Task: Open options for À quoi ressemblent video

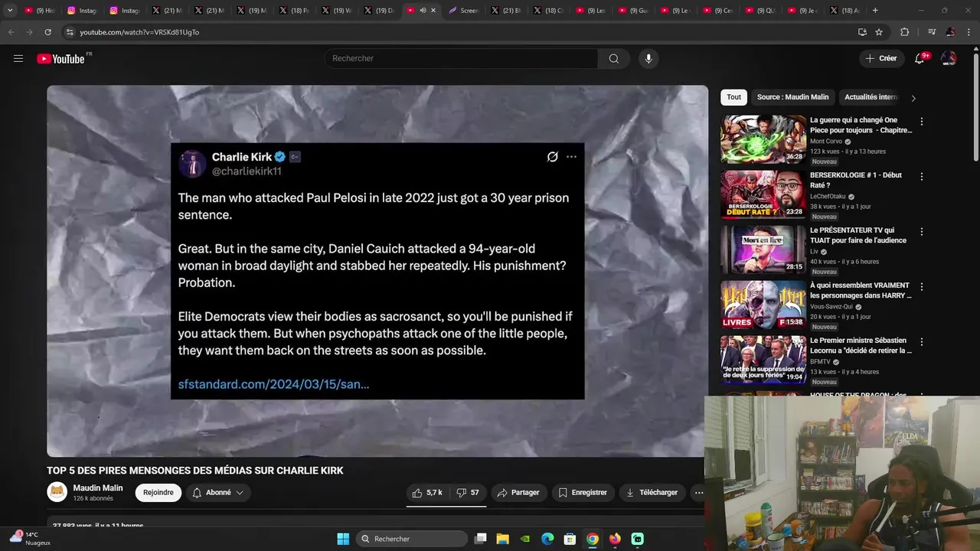Action: pyautogui.click(x=922, y=287)
